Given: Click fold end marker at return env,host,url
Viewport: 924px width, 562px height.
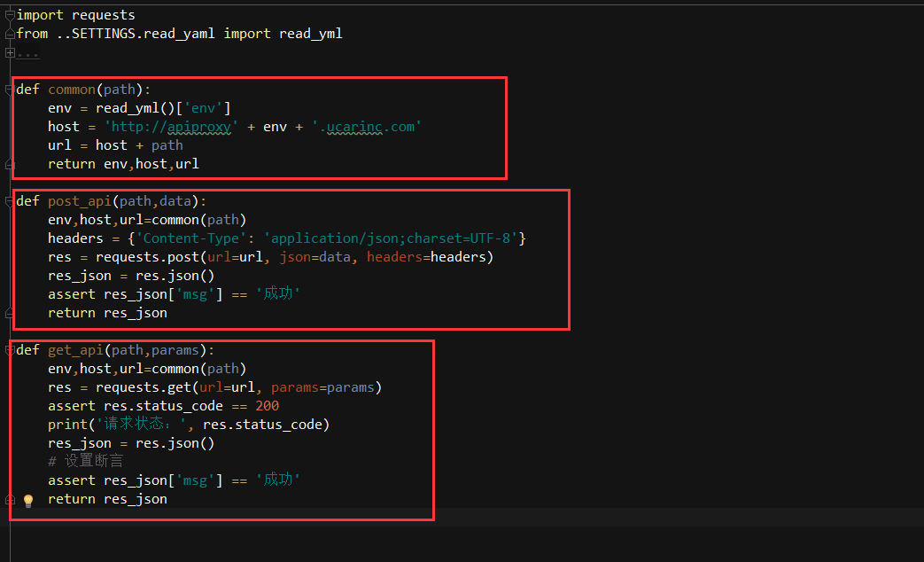Looking at the screenshot, I should coord(10,164).
